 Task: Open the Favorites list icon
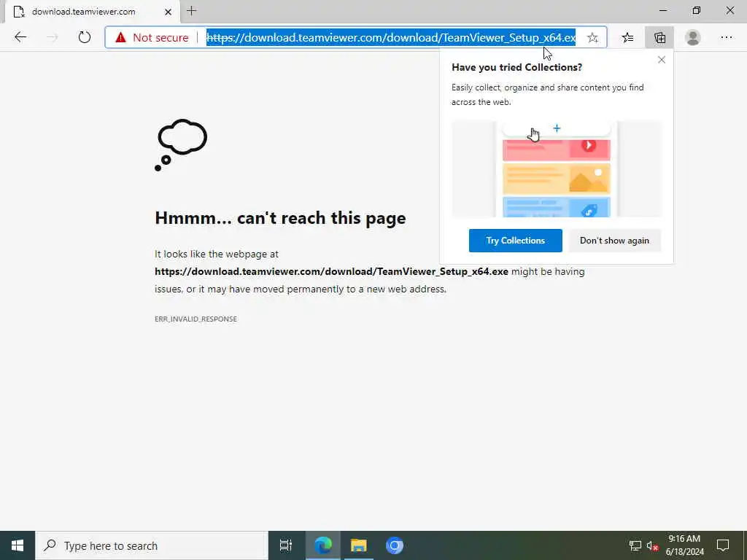tap(627, 38)
